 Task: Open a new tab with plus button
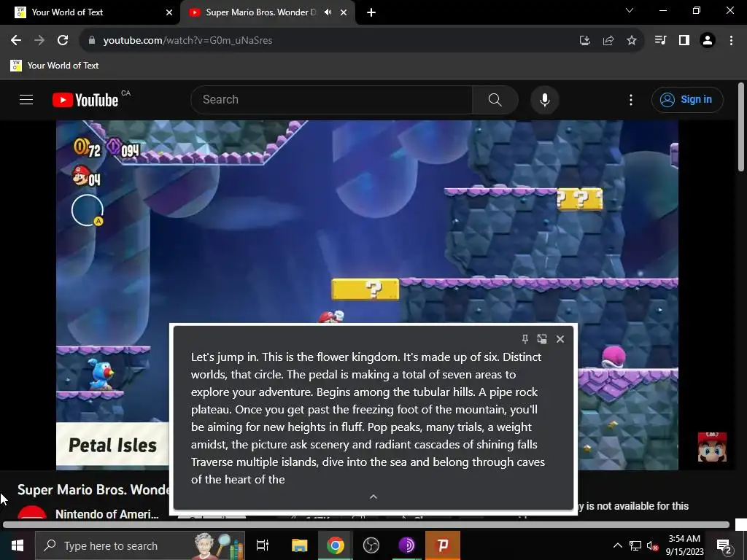pyautogui.click(x=371, y=12)
